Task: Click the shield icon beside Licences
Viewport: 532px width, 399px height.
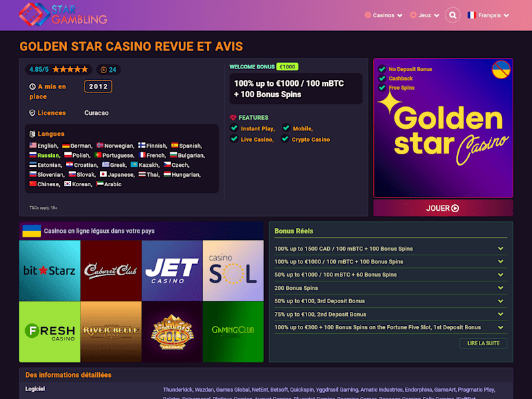Action: pyautogui.click(x=32, y=113)
